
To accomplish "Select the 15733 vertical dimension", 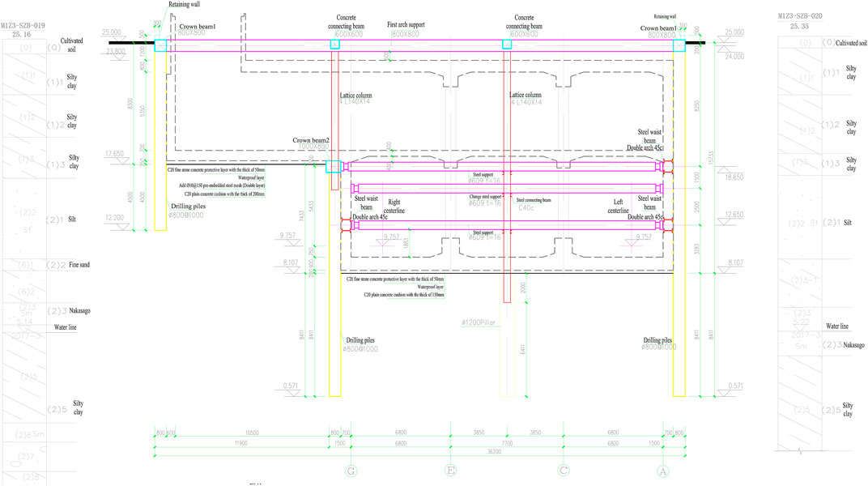I will click(712, 157).
